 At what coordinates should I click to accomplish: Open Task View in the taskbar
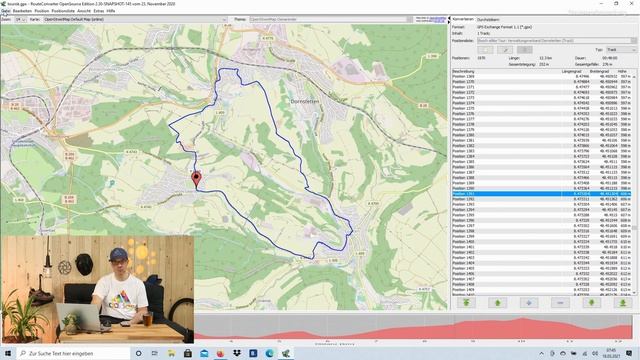click(155, 353)
